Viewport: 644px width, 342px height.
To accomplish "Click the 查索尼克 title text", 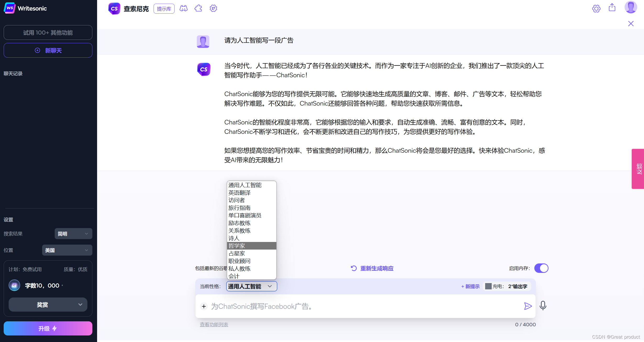I will (136, 9).
